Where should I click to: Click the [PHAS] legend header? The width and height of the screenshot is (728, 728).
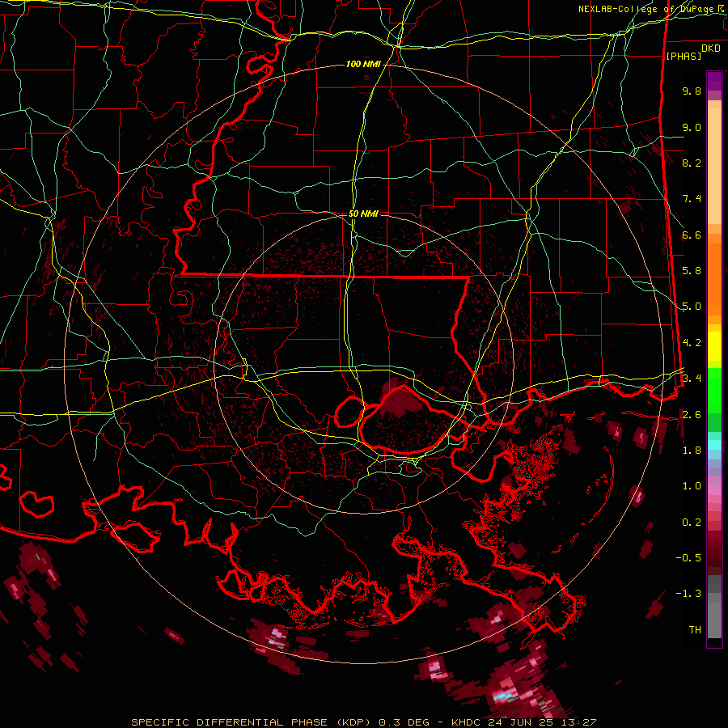[684, 56]
